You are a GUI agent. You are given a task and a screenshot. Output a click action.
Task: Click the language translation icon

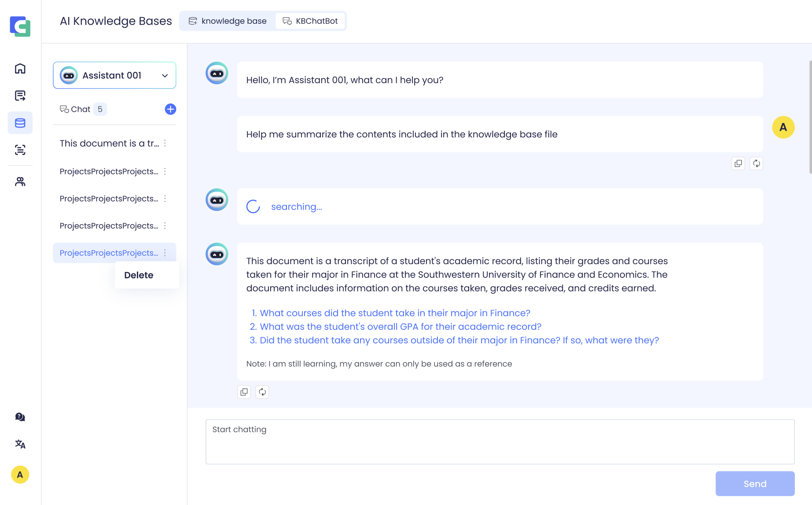20,444
